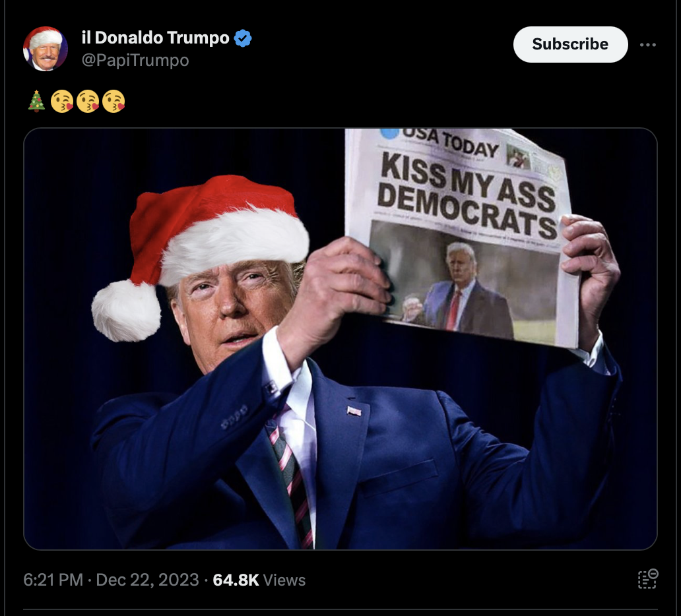Image resolution: width=681 pixels, height=616 pixels.
Task: Open the profile avatar with Santa hat
Action: pyautogui.click(x=45, y=49)
